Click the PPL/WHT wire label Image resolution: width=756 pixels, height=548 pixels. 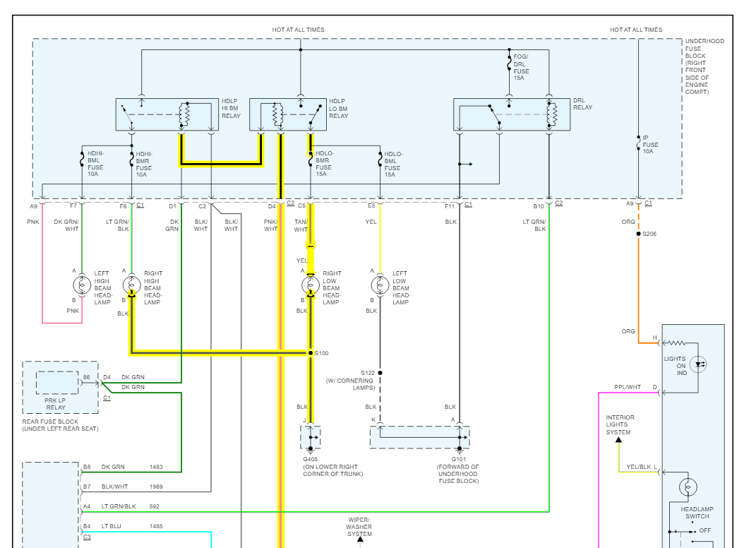tap(628, 388)
